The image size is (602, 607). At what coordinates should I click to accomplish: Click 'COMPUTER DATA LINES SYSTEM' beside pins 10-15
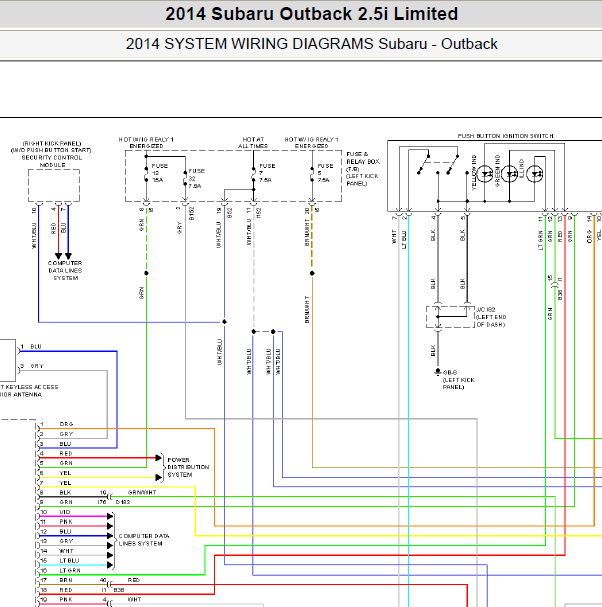tap(144, 540)
